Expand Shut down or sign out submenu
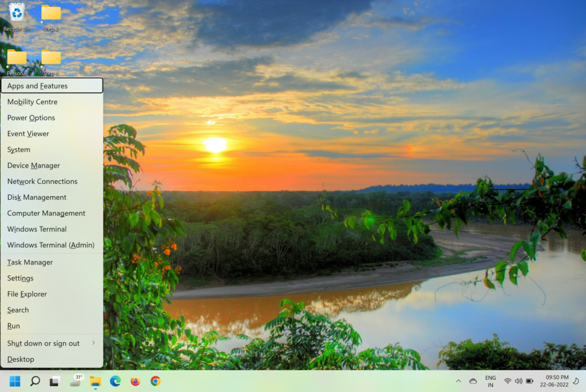Viewport: 586px width, 392px height. [x=52, y=343]
